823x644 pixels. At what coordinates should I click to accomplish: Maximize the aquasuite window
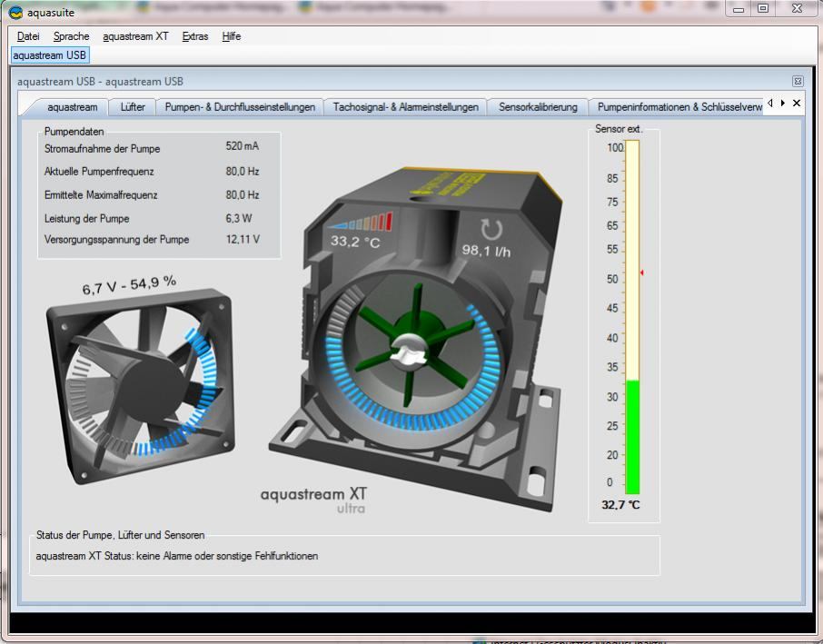pos(763,9)
